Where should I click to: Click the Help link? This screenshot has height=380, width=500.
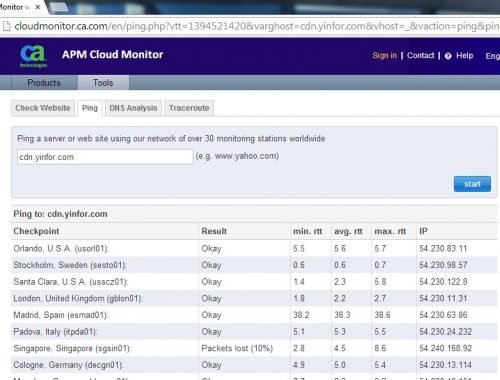[465, 55]
